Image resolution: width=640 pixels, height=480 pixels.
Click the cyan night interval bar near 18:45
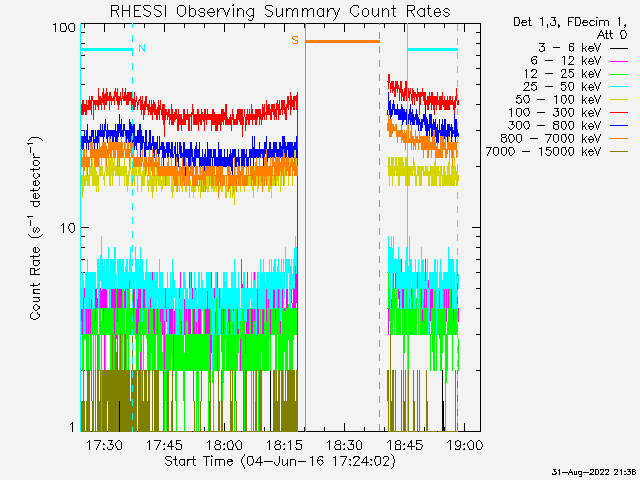432,50
